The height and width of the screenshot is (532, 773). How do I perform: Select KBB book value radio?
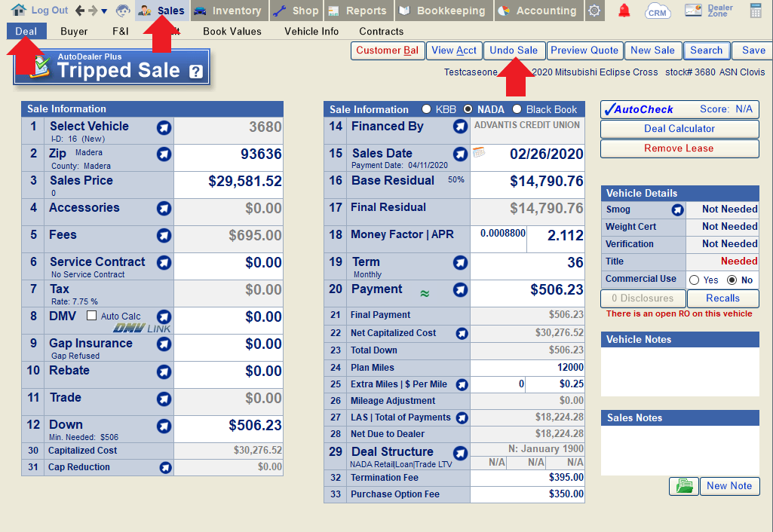coord(426,109)
